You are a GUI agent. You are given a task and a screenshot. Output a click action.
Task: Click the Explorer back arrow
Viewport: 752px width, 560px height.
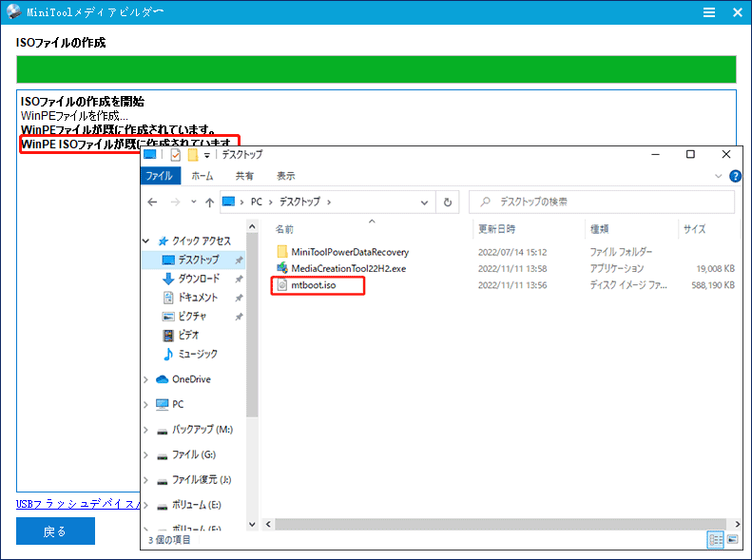[152, 202]
